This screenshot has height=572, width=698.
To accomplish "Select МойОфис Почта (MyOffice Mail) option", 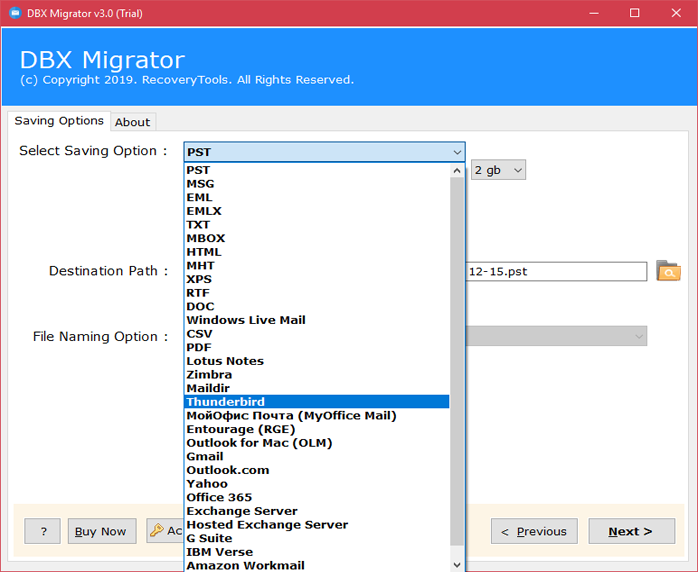I will (x=317, y=416).
